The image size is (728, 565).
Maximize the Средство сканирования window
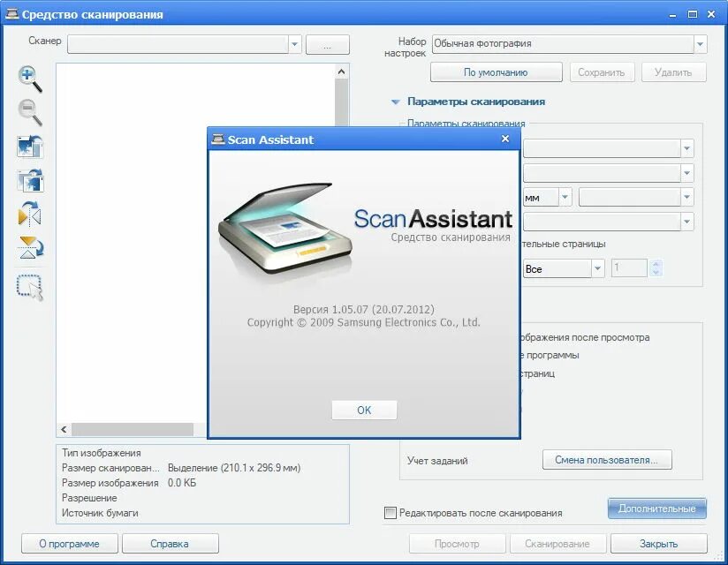coord(693,14)
